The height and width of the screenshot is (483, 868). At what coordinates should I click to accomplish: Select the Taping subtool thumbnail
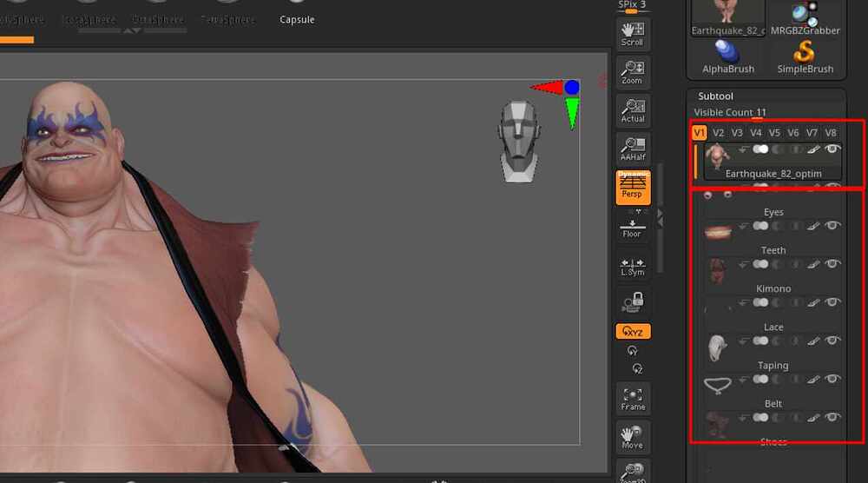click(718, 347)
